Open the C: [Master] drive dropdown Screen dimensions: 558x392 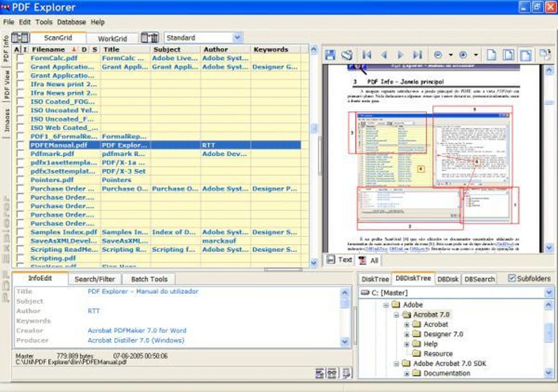tap(549, 292)
